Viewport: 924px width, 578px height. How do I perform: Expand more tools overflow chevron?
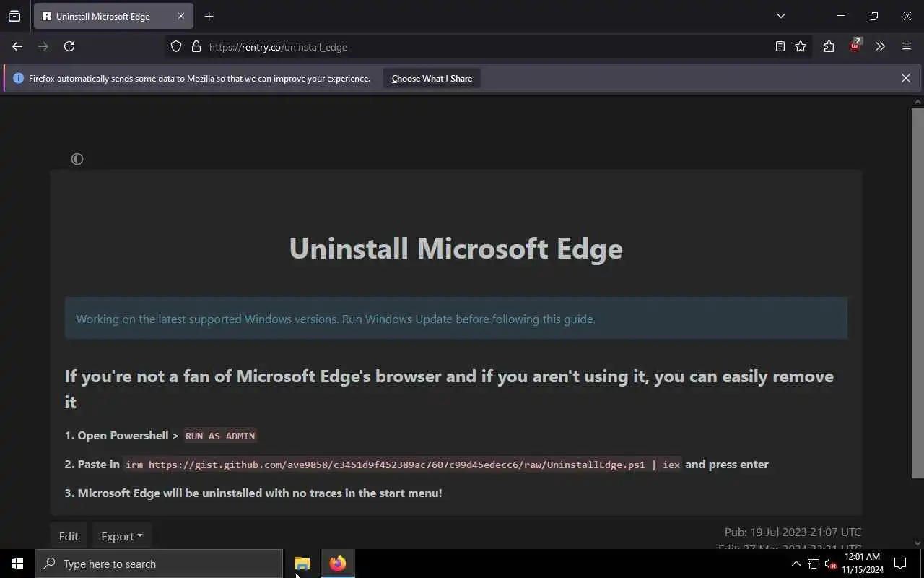pos(880,46)
